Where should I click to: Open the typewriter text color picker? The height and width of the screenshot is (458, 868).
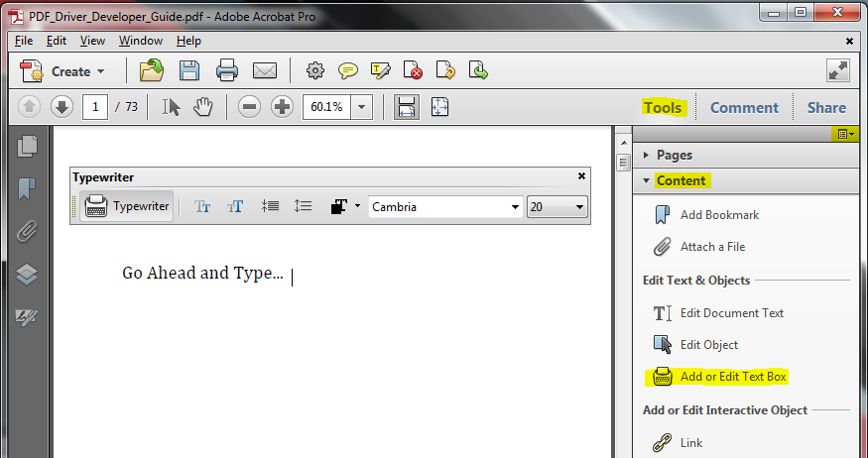pos(345,206)
